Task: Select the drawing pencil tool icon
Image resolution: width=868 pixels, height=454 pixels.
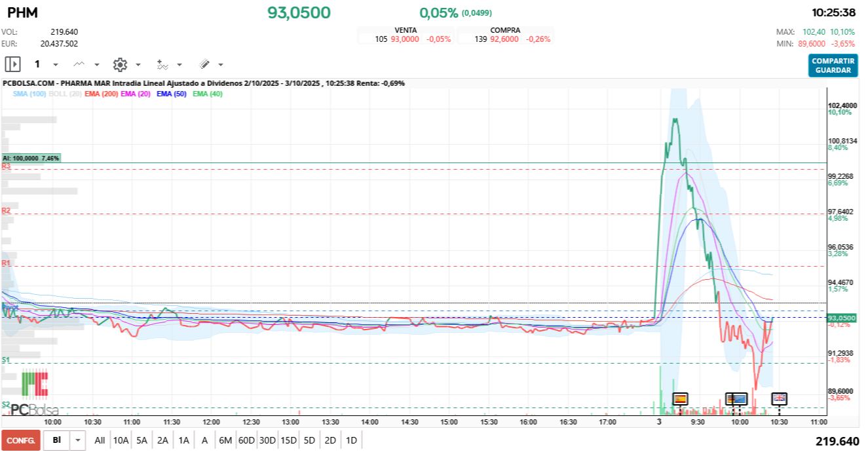Action: point(204,64)
